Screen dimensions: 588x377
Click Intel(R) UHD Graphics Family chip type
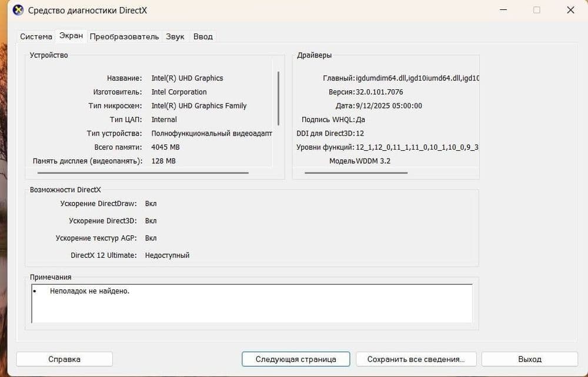click(x=199, y=106)
